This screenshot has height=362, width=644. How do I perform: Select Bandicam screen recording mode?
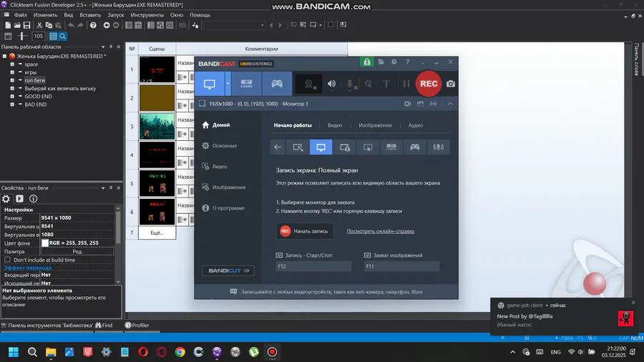click(210, 84)
